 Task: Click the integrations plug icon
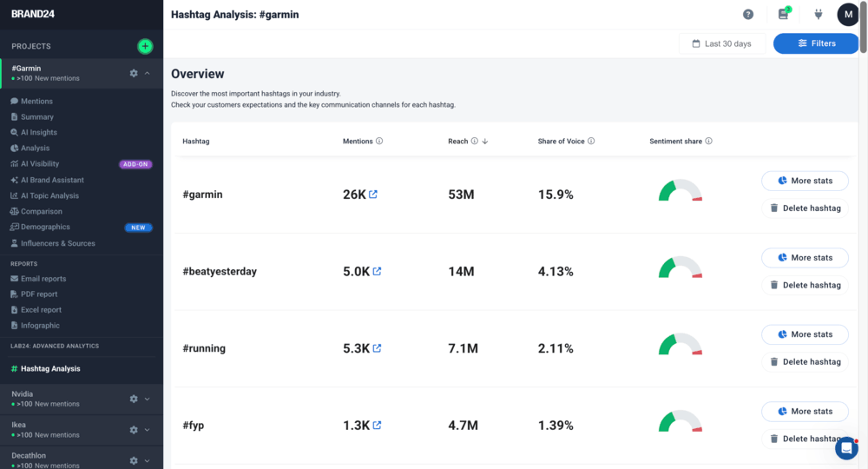click(x=817, y=15)
